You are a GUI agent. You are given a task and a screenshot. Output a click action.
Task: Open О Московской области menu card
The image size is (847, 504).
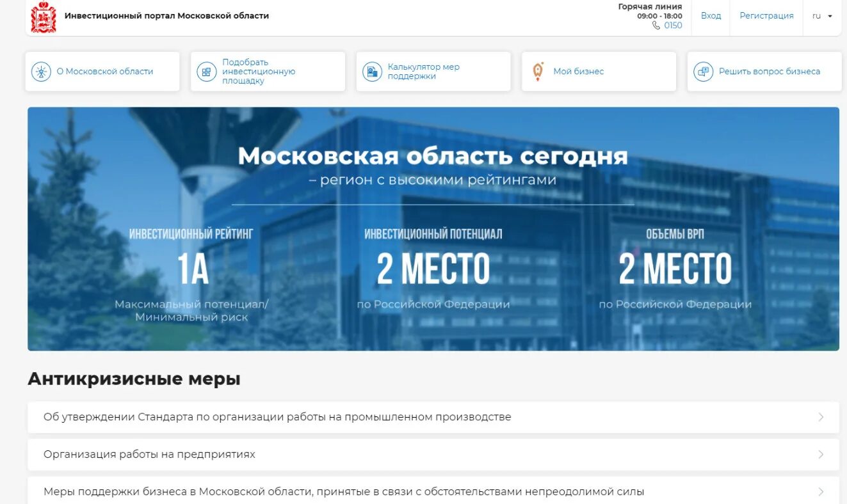102,72
